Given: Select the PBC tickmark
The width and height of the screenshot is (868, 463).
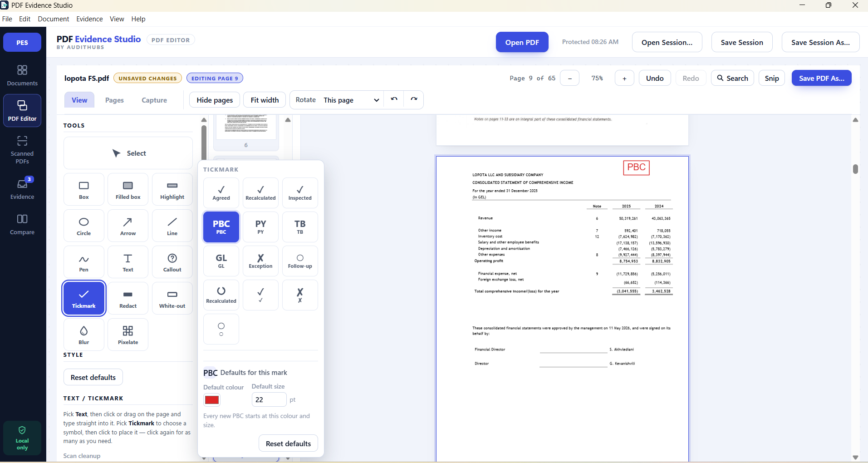Looking at the screenshot, I should click(x=221, y=227).
